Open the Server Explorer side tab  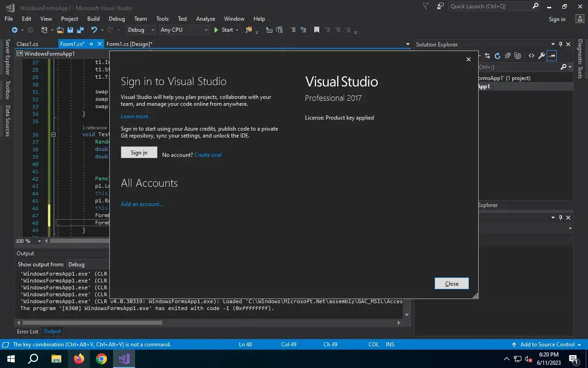[x=7, y=57]
